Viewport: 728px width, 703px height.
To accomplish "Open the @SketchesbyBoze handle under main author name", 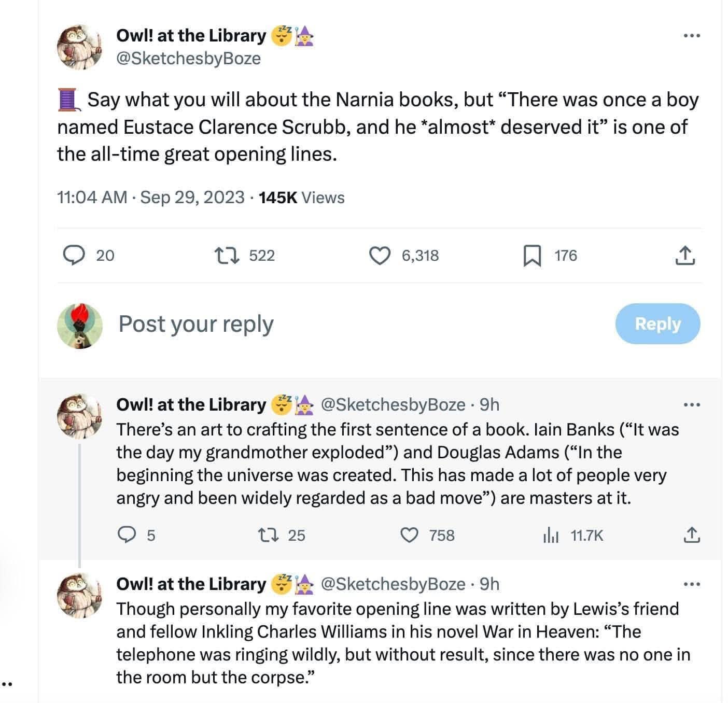I will click(189, 58).
